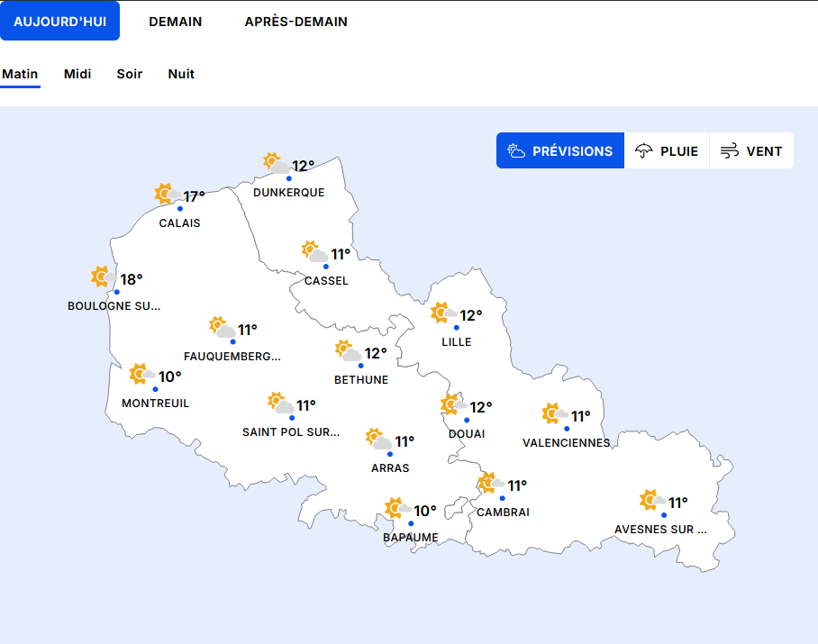
Task: Show the VENT wind map
Action: (x=751, y=150)
